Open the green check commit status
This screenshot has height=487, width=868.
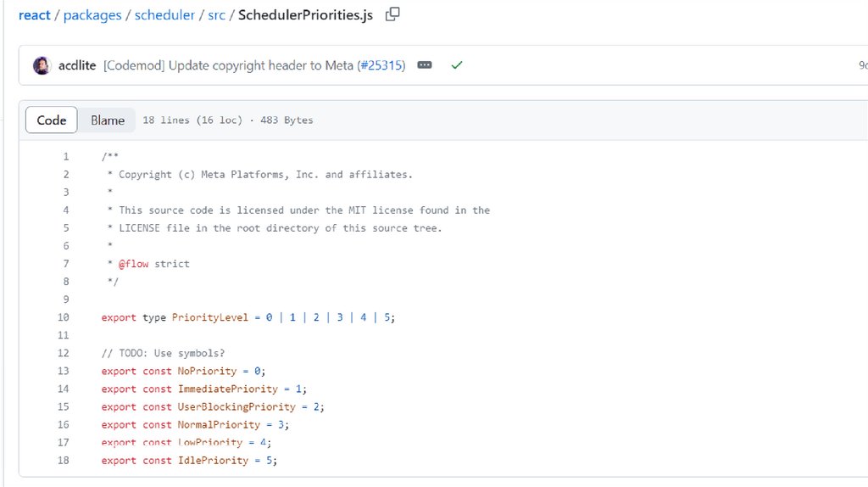pyautogui.click(x=457, y=65)
